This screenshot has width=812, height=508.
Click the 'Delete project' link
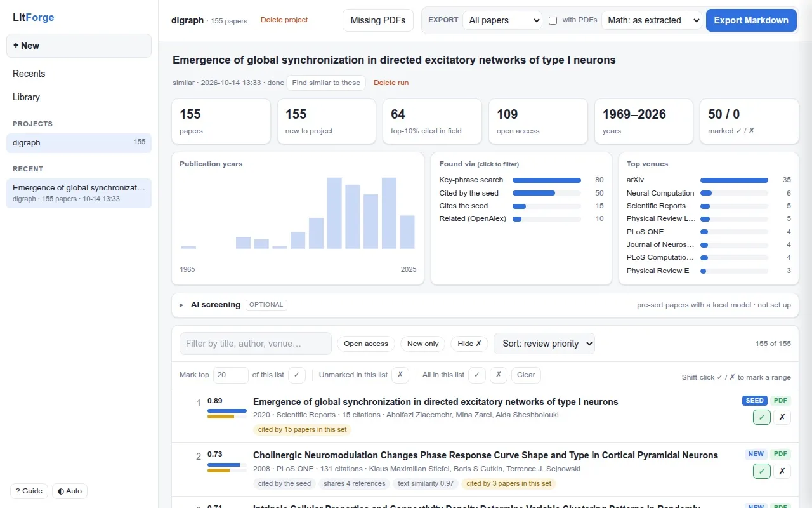pos(284,20)
